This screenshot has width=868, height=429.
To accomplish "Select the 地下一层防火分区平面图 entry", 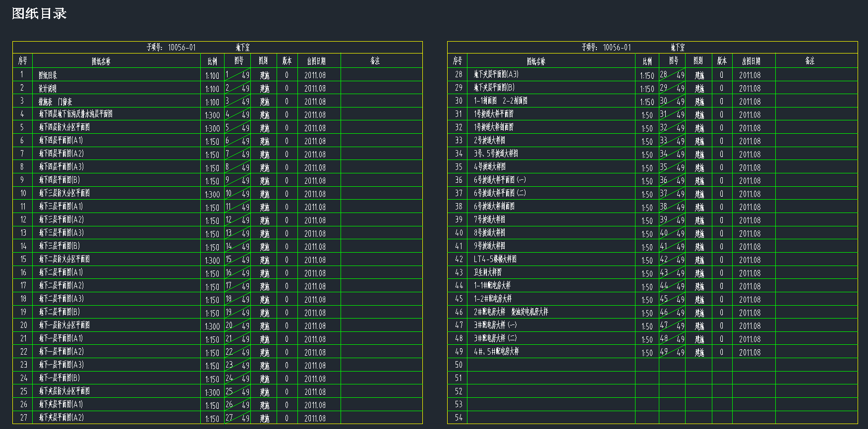I will click(64, 325).
